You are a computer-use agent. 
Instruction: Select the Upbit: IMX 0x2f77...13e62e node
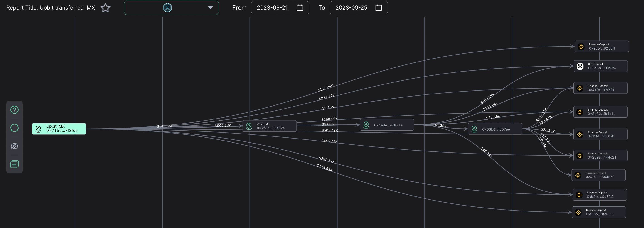coord(270,126)
